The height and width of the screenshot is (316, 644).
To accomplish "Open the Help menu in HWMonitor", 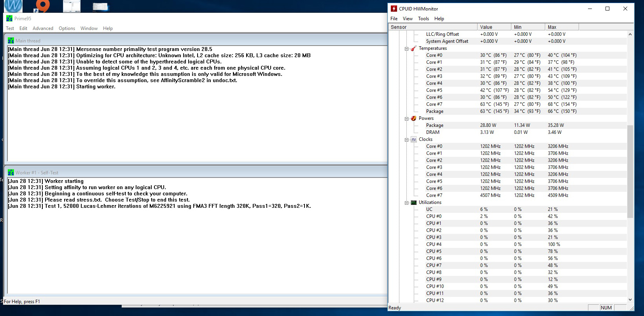I will [x=439, y=19].
